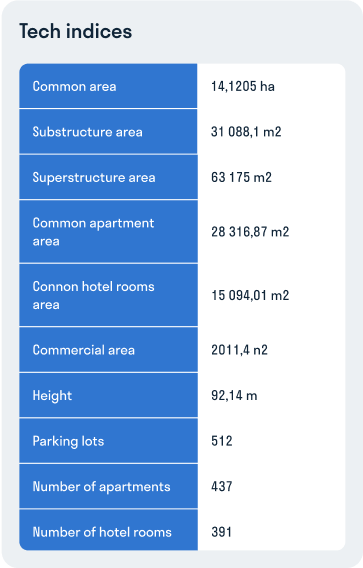
Task: Select the Common area label cell
Action: click(108, 86)
